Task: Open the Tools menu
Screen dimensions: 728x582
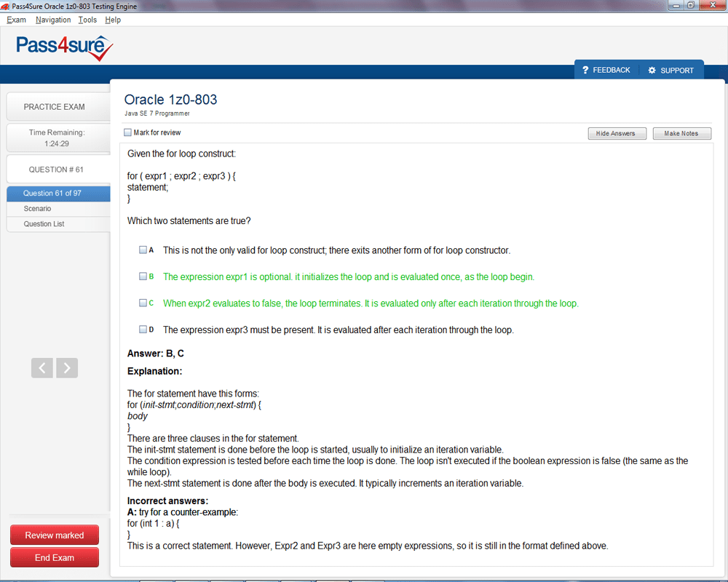Action: (87, 20)
